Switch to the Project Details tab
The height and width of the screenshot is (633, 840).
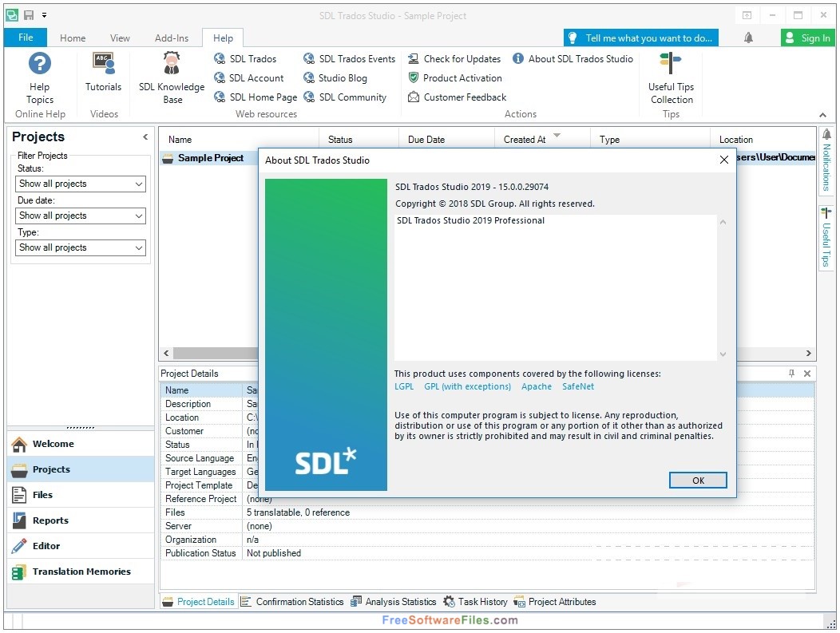click(199, 602)
